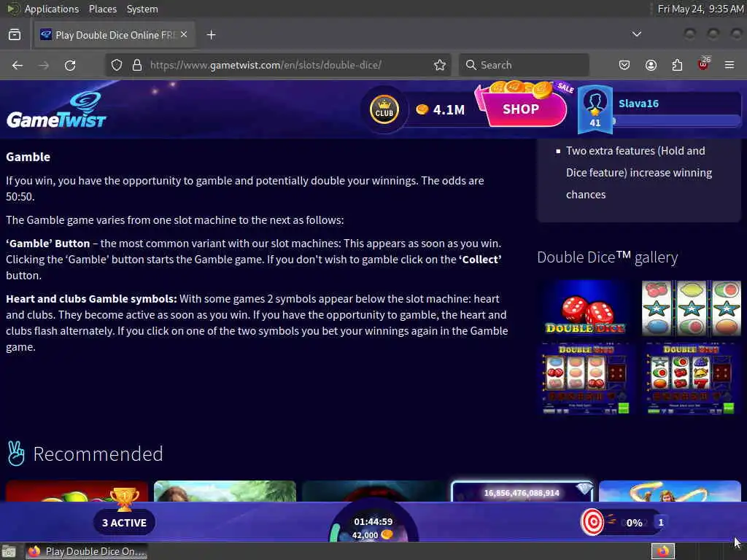Viewport: 747px width, 560px height.
Task: Open the last recommended game with blue sky
Action: coord(670,491)
